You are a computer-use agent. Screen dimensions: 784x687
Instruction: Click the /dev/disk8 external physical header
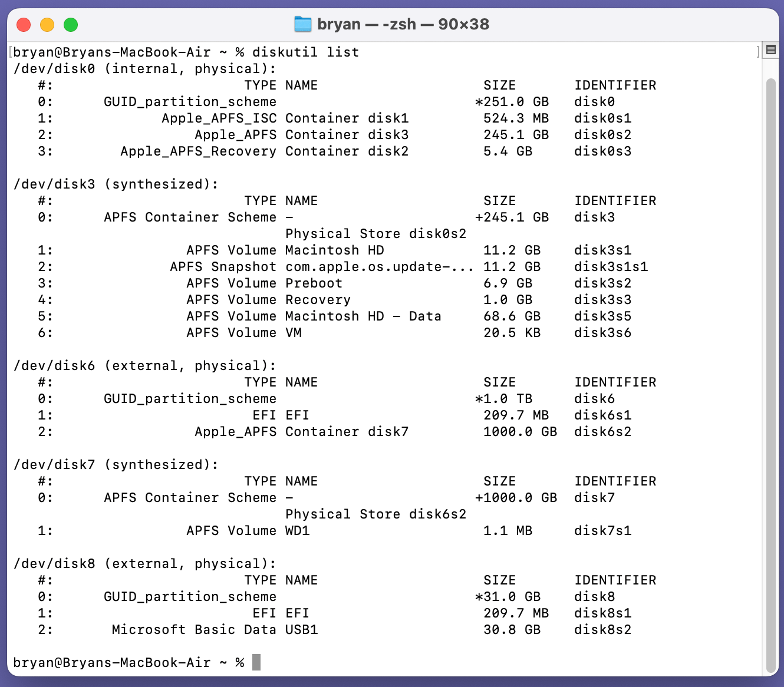146,563
